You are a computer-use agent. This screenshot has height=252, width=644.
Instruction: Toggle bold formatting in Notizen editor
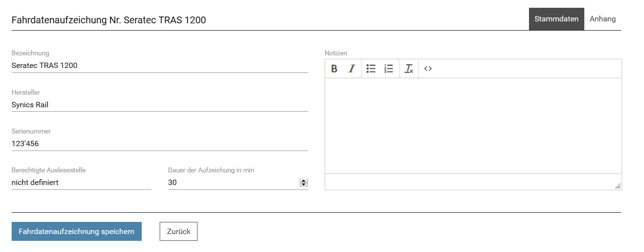[x=334, y=69]
